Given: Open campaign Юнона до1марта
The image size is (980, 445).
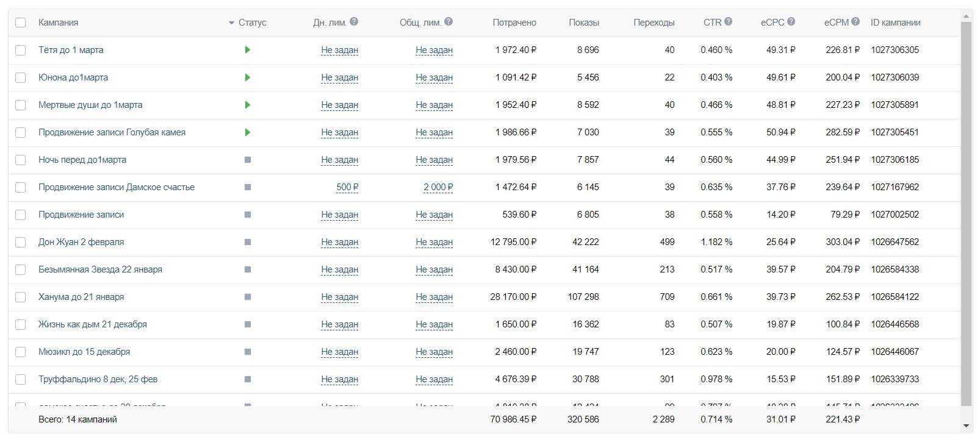Looking at the screenshot, I should point(73,77).
